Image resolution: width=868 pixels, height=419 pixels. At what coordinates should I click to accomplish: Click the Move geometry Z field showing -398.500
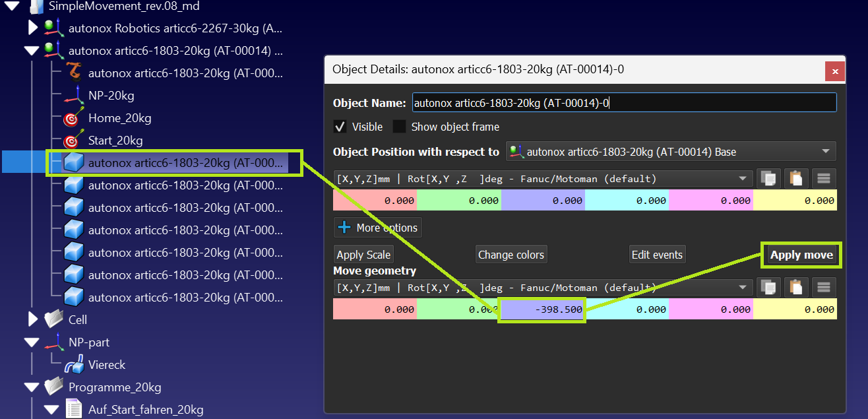tap(542, 309)
